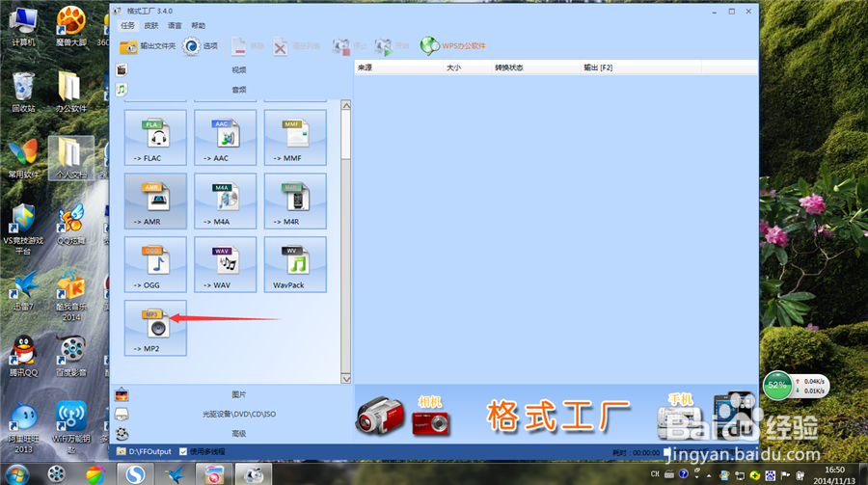This screenshot has height=485, width=868.
Task: Click the 来源 column header
Action: (x=398, y=67)
